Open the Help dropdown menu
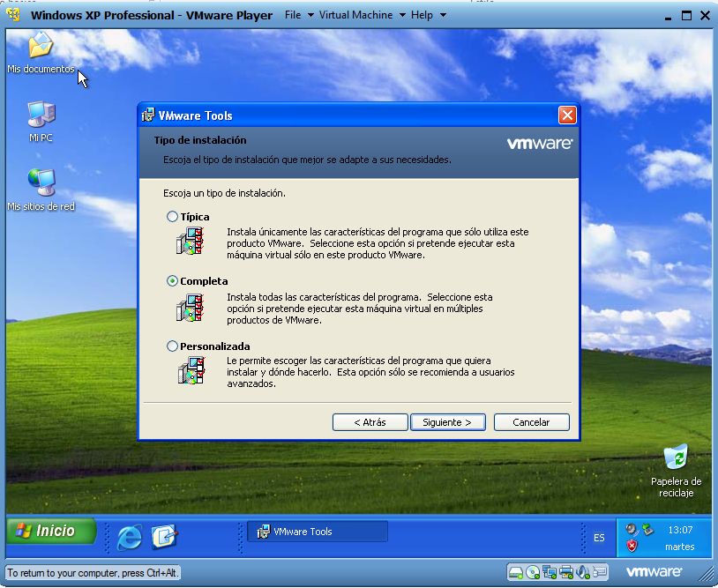 click(423, 15)
